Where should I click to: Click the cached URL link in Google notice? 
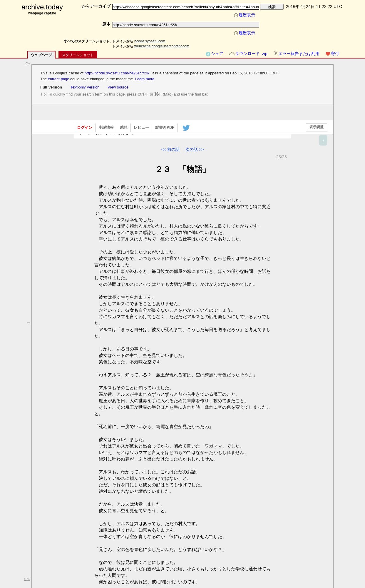tap(117, 73)
